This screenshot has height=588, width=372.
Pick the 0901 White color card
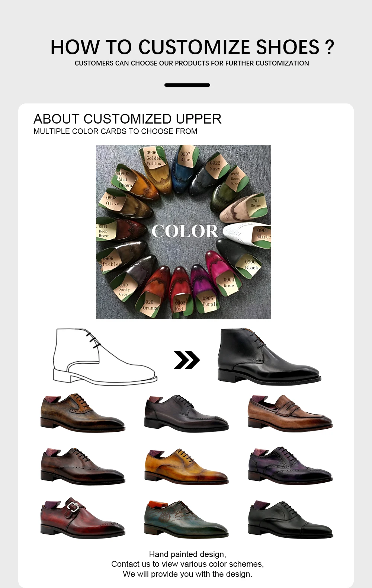tap(263, 233)
